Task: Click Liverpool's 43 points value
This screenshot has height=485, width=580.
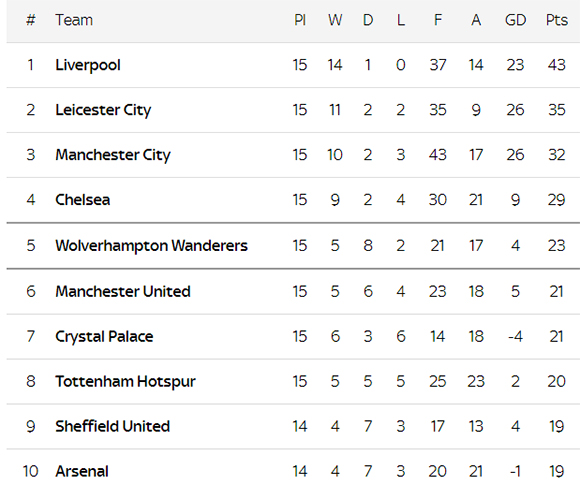Action: [557, 65]
